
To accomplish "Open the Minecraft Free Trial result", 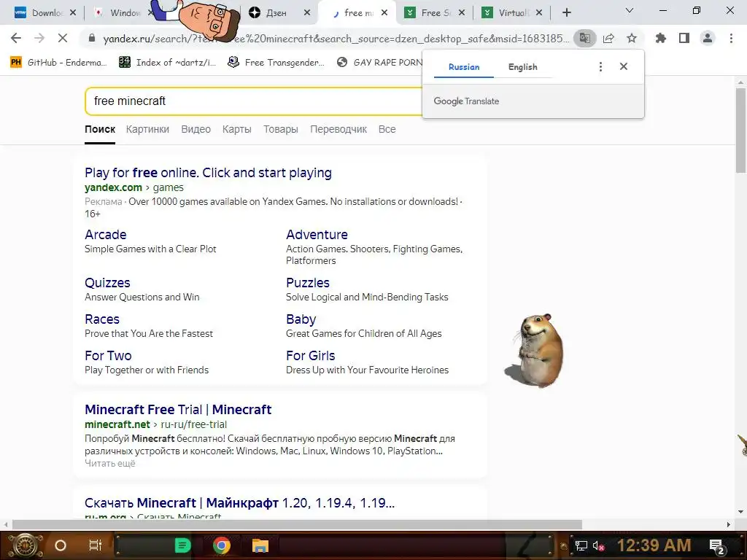I will pos(178,410).
